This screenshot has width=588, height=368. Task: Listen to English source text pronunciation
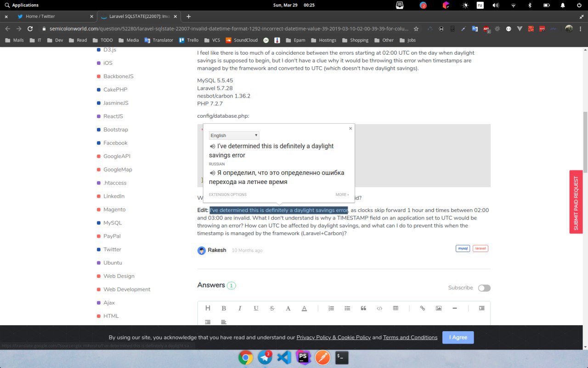(212, 146)
